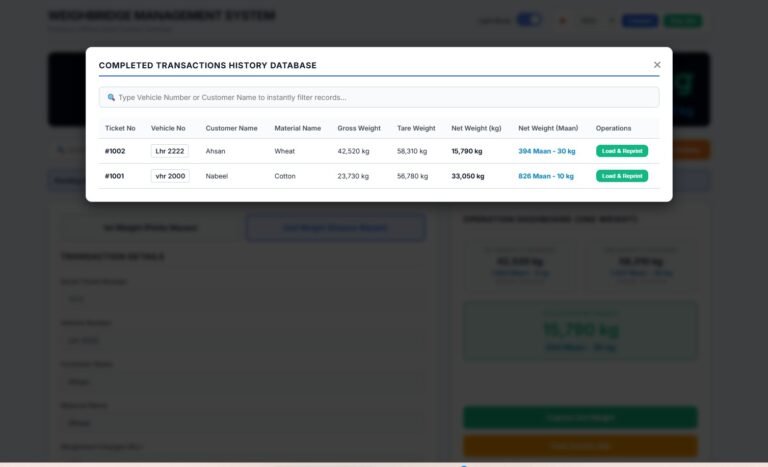Select the left weight mode tab behind dialog

pyautogui.click(x=151, y=227)
